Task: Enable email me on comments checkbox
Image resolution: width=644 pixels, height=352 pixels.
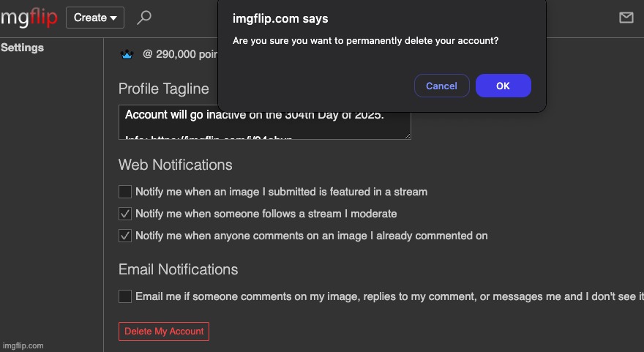Action: click(x=125, y=296)
